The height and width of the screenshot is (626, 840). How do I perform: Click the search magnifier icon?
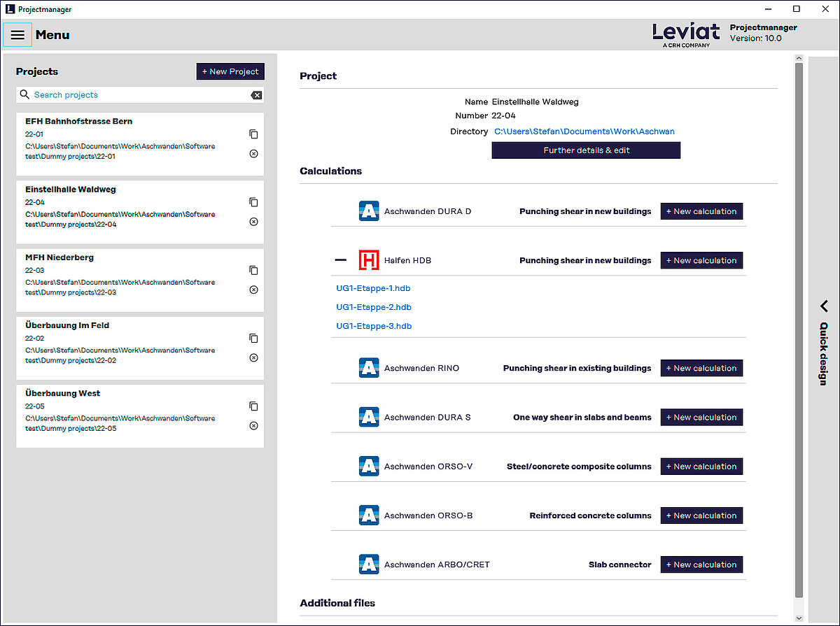click(25, 94)
